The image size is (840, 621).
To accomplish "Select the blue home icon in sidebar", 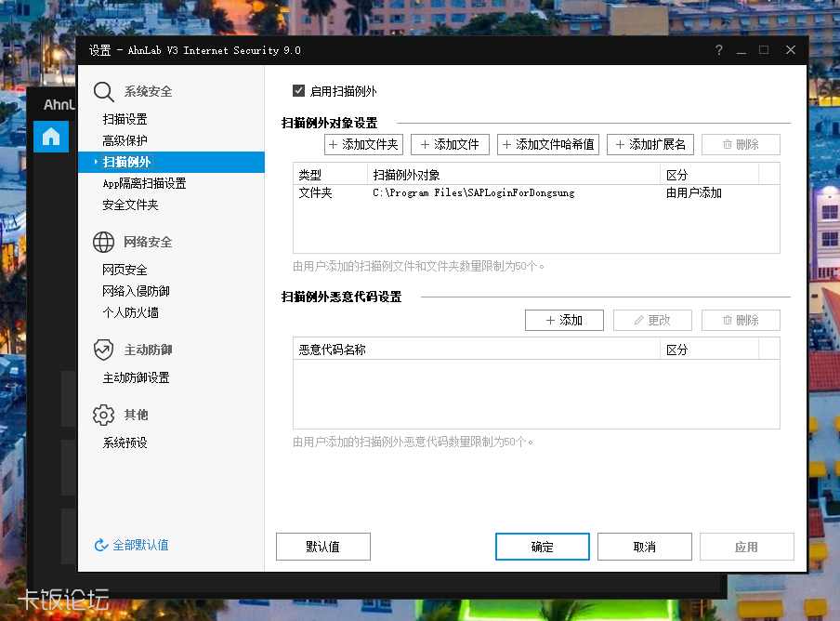I will pyautogui.click(x=50, y=136).
